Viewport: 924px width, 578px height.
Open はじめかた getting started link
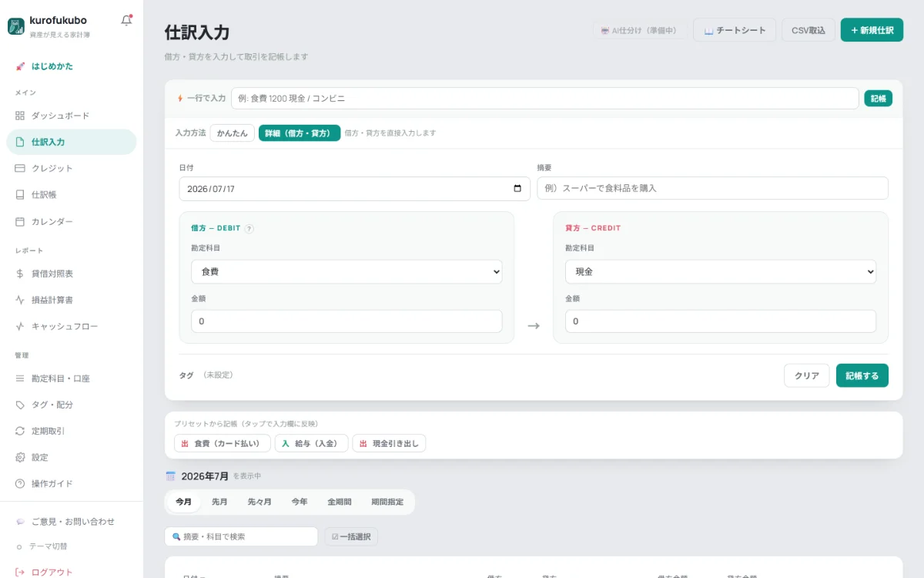coord(72,66)
